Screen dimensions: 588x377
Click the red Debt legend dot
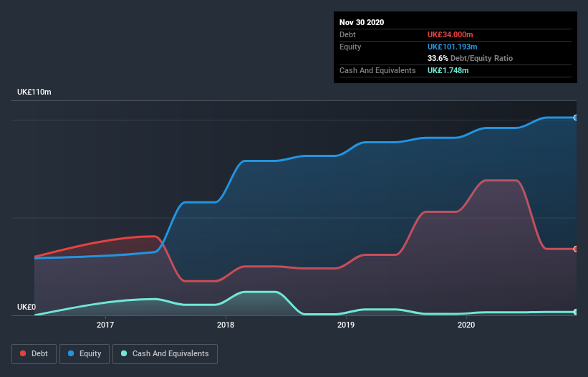23,353
